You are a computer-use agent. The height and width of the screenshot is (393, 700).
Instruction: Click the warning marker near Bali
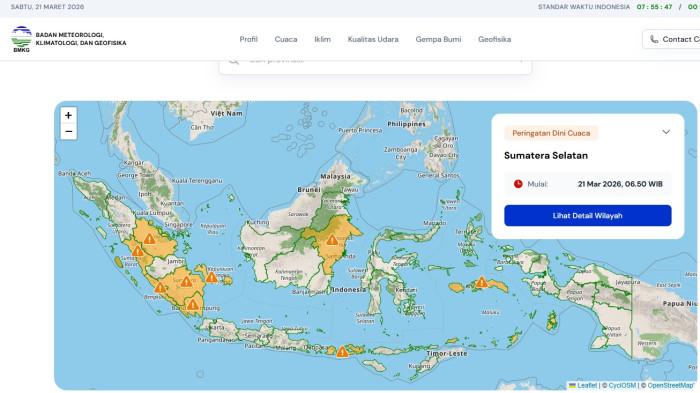click(342, 352)
